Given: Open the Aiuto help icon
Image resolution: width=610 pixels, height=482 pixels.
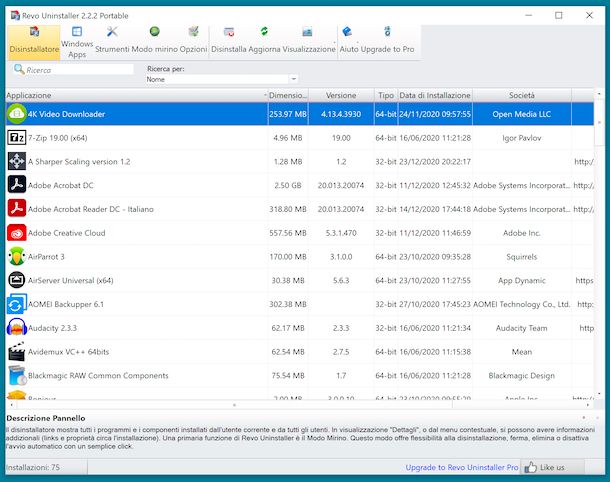Looking at the screenshot, I should (x=347, y=32).
